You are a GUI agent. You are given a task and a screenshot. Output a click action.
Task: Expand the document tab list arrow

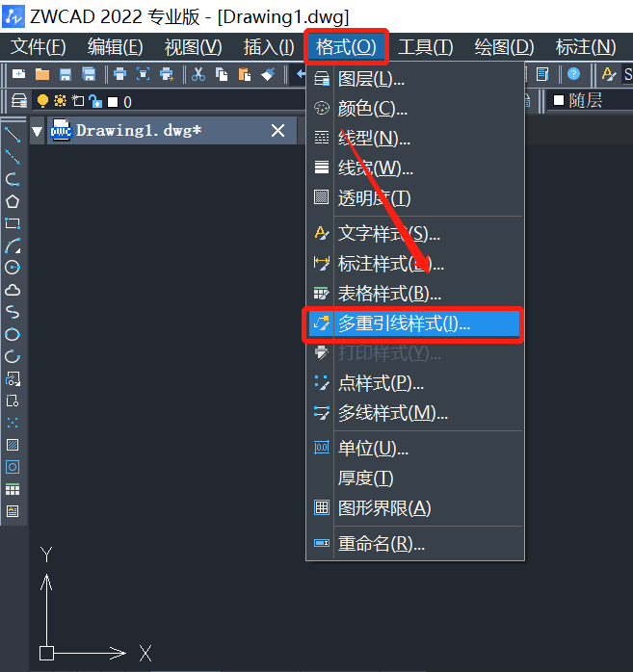(x=38, y=131)
